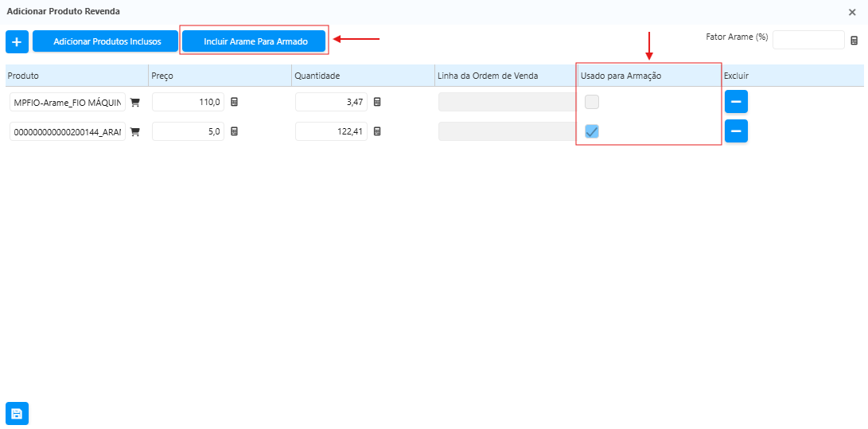Check Usado para Armação for first row
The height and width of the screenshot is (429, 868).
tap(592, 102)
